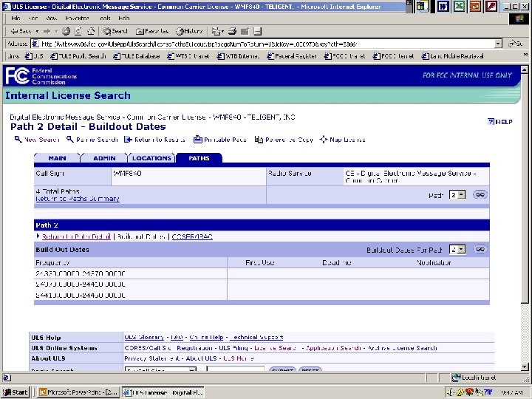532x399 pixels.
Task: Open the Edit menu
Action: (x=33, y=18)
